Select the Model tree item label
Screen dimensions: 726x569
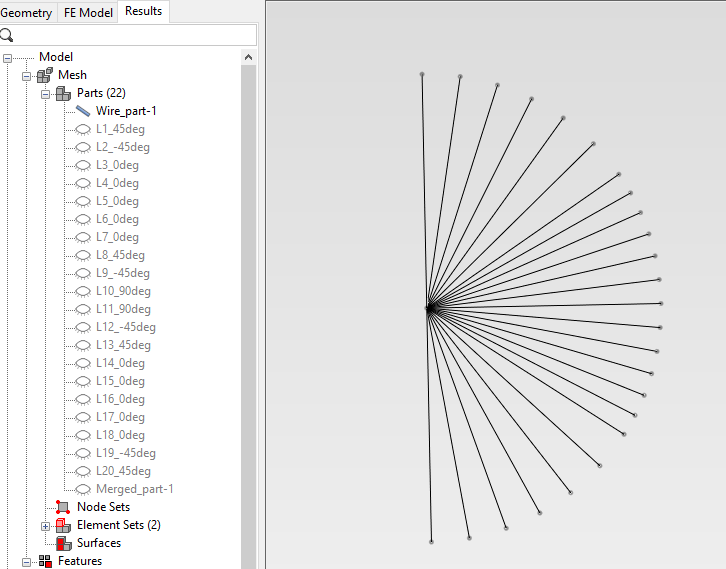56,57
